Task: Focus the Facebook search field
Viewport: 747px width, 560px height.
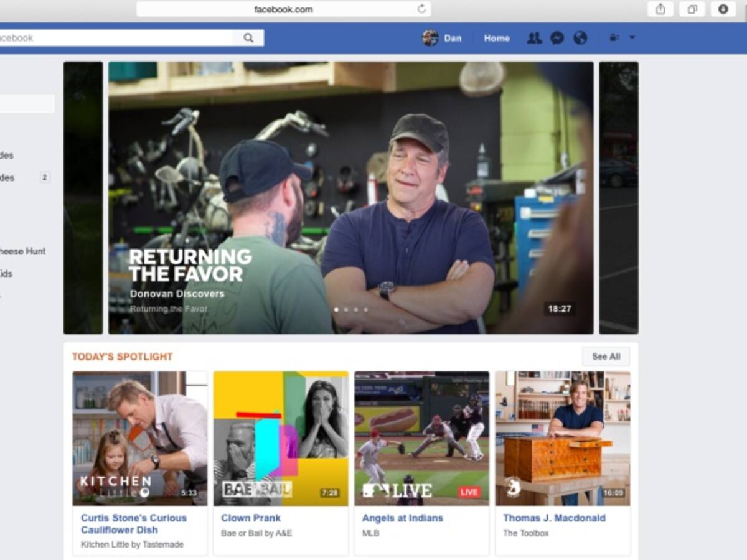Action: [x=116, y=38]
